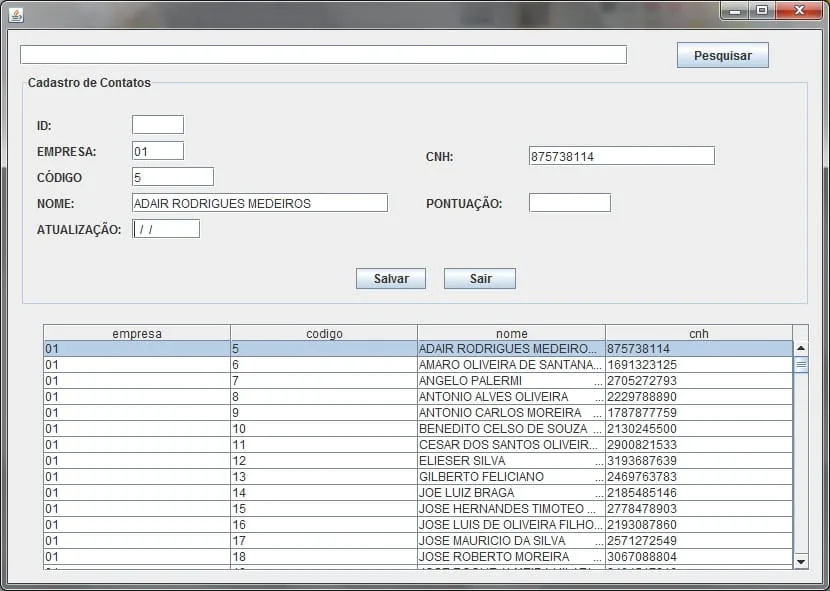The image size is (830, 591).
Task: Select the JOSE MAURICIO DA SILVA row
Action: click(418, 540)
